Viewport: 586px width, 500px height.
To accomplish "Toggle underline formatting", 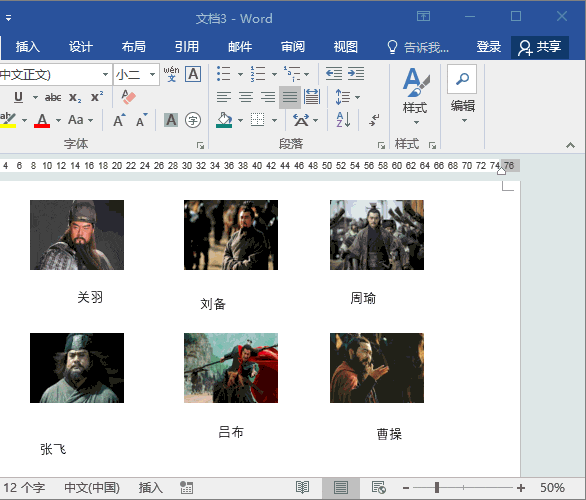I will (x=18, y=97).
